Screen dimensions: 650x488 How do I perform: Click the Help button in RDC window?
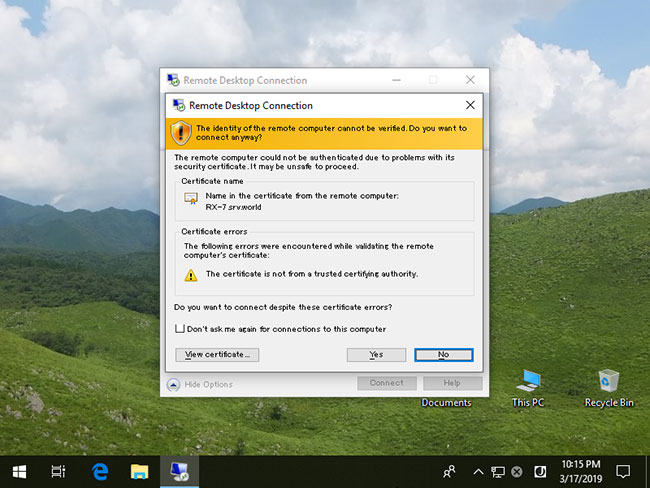point(452,383)
